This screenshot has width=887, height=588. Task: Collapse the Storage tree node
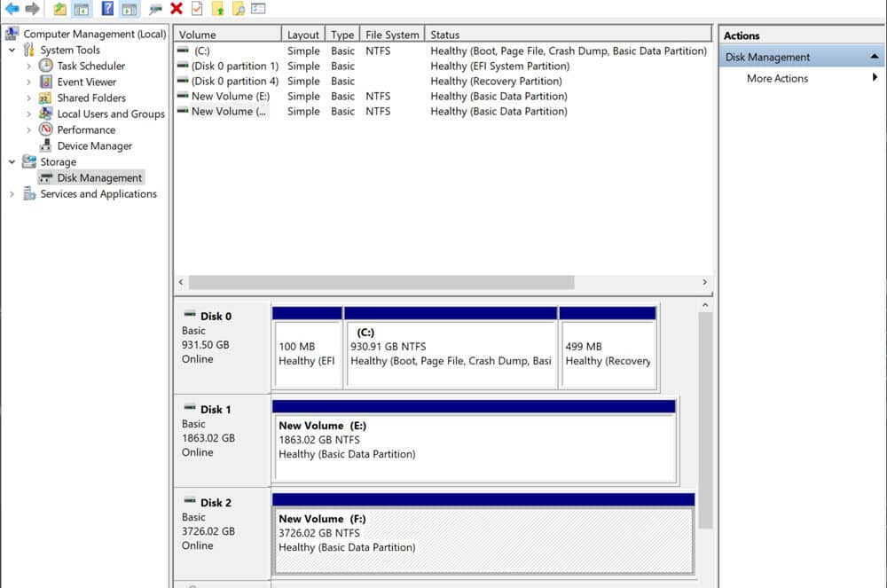[12, 161]
